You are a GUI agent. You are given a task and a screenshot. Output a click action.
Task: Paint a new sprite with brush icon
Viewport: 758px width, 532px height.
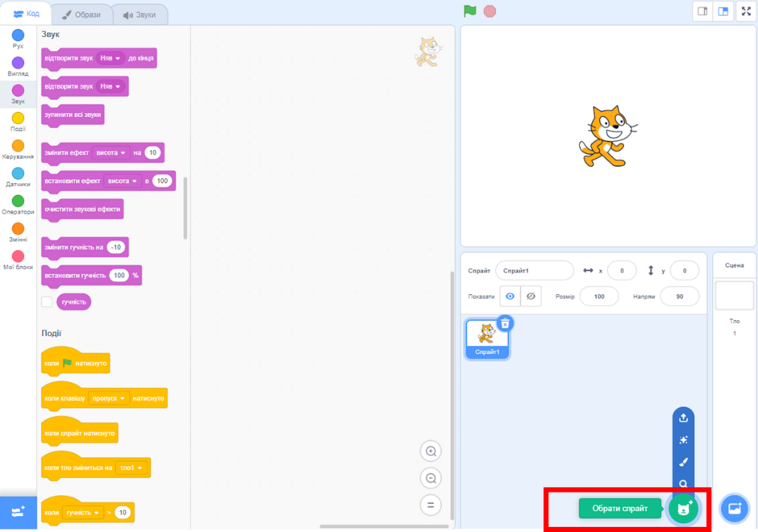[x=683, y=462]
